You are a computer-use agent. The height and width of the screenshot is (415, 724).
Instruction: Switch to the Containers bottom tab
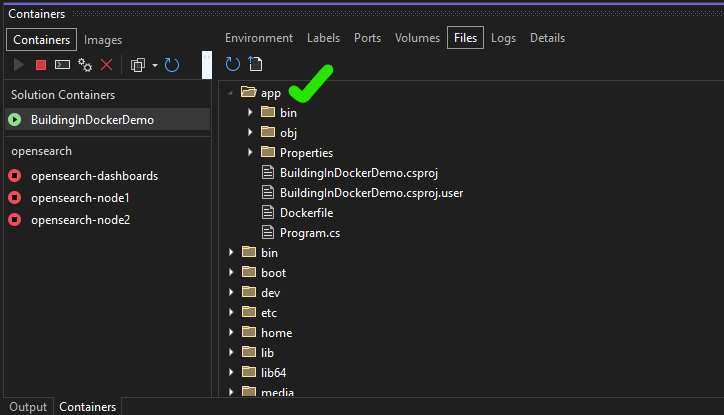[x=88, y=407]
